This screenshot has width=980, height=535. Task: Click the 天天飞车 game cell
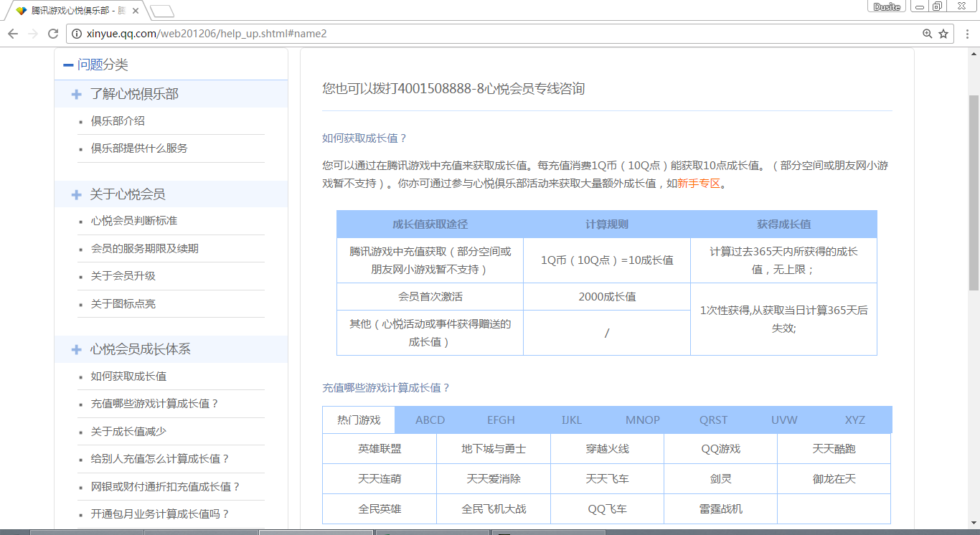(607, 479)
